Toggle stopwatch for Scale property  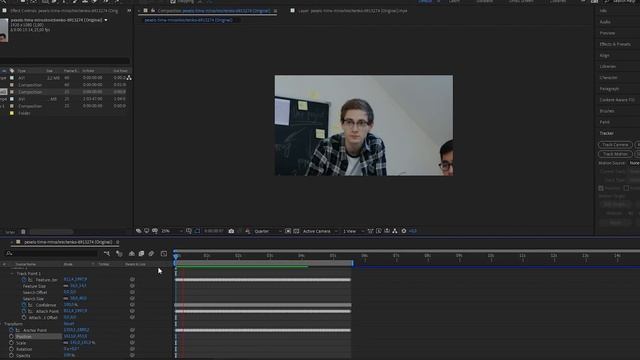click(11, 343)
